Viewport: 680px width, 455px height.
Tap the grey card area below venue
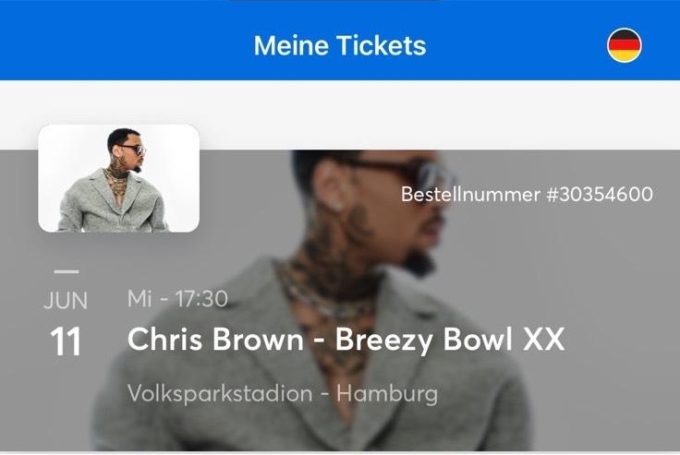pos(340,429)
